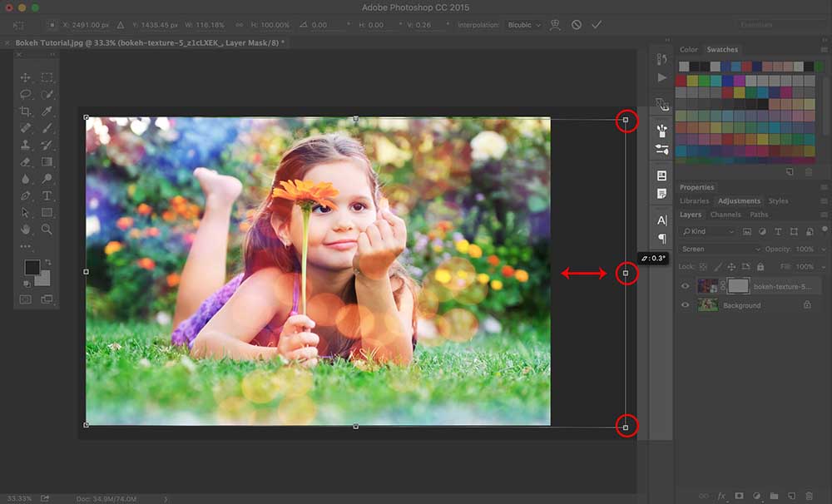Select the Lasso tool
The height and width of the screenshot is (504, 832).
(x=25, y=95)
